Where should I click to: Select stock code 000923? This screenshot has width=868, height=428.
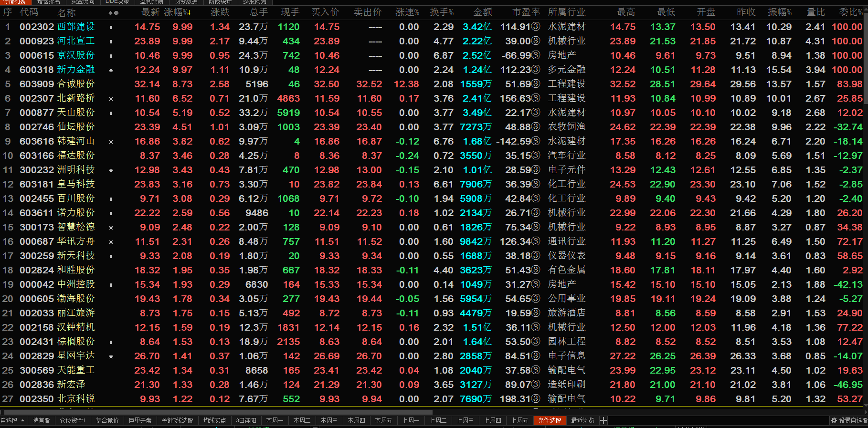pyautogui.click(x=37, y=41)
